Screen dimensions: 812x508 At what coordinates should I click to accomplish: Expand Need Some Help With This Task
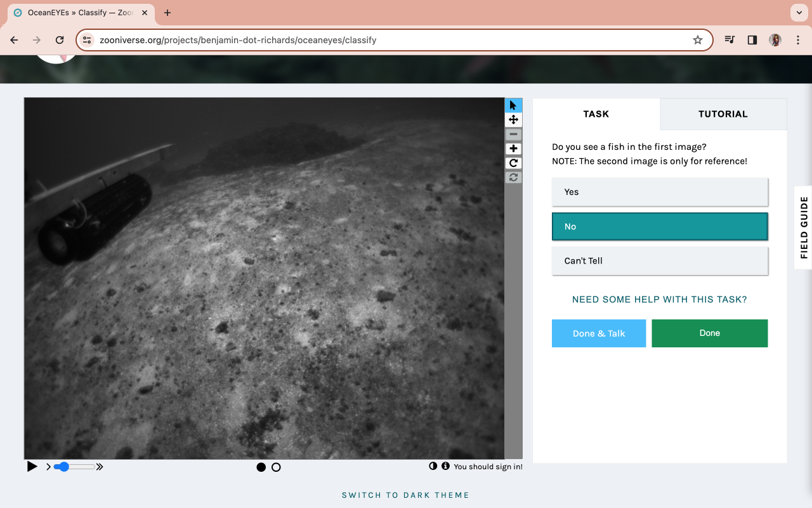(660, 300)
